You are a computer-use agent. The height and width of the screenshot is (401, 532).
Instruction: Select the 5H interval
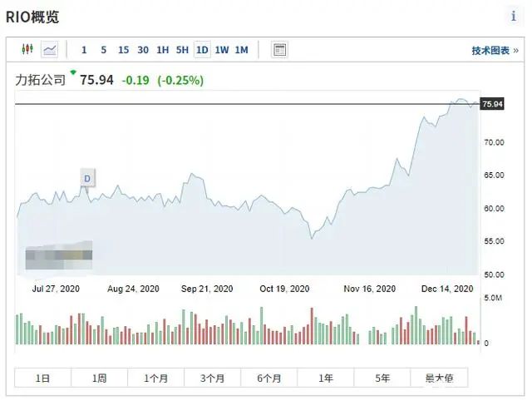coord(182,50)
